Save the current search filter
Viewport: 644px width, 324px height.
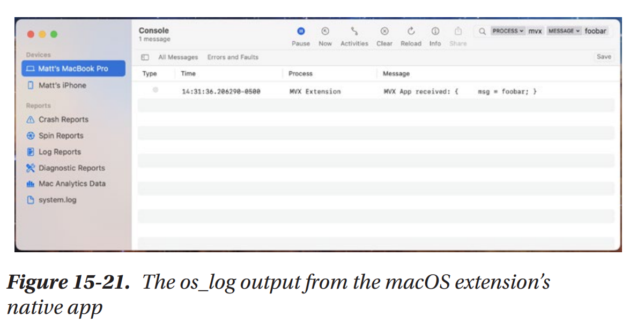(603, 57)
